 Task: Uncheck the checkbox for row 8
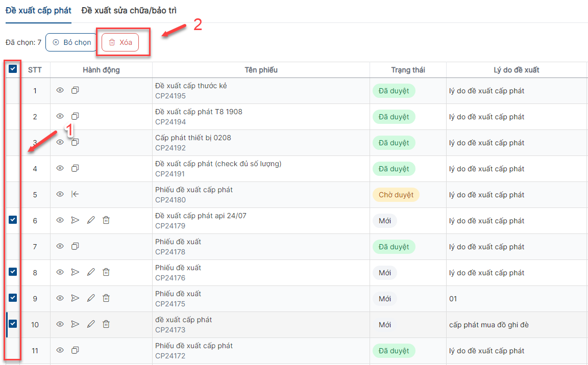tap(13, 272)
